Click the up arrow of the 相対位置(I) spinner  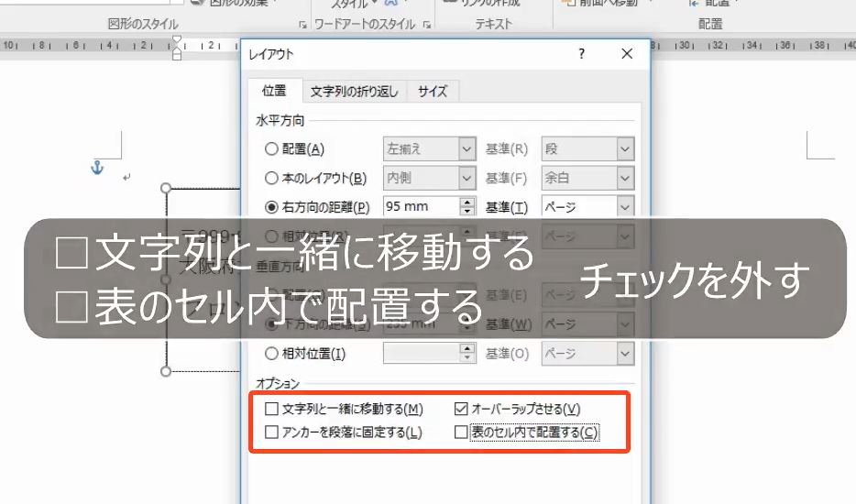(x=467, y=348)
